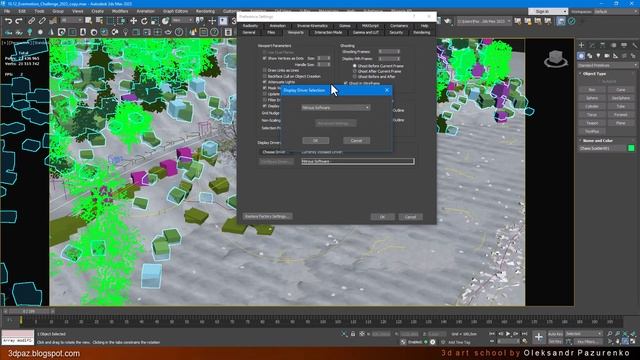Open the Standard Primitives dropdown
Viewport: 640px width, 360px height.
click(607, 65)
